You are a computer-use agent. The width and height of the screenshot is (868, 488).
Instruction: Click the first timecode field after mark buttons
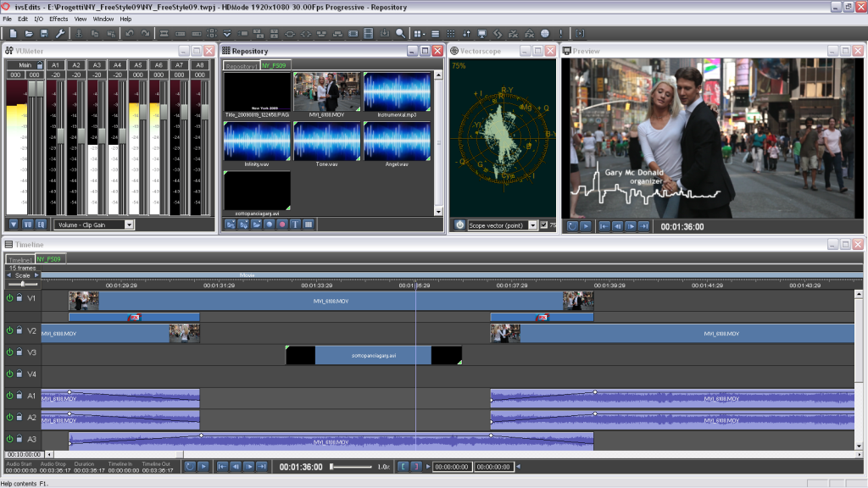tap(452, 467)
